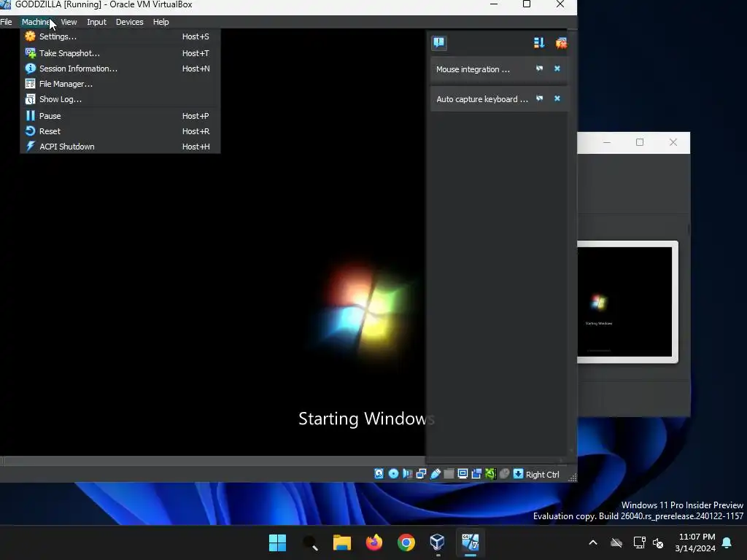This screenshot has height=560, width=747.
Task: Click the shared folders status bar icon
Action: pos(449,474)
